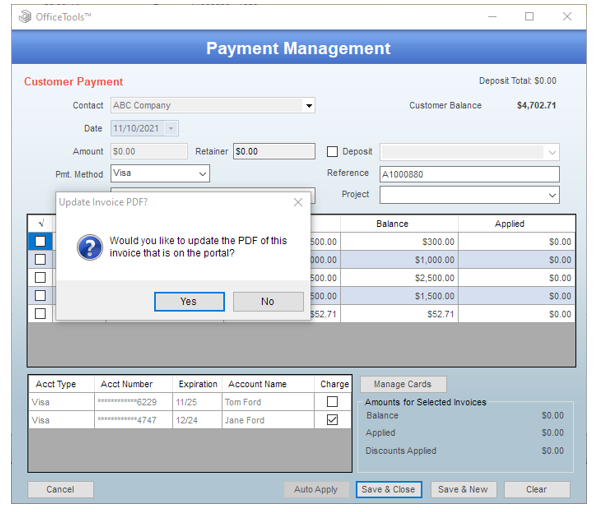Image resolution: width=600 pixels, height=512 pixels.
Task: Click the Auto Apply button
Action: [316, 489]
